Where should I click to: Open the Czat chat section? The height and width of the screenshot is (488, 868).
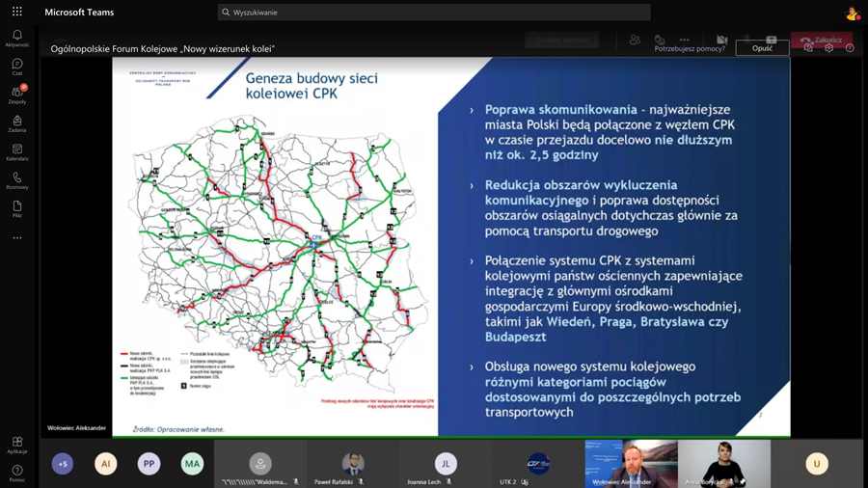pyautogui.click(x=17, y=67)
